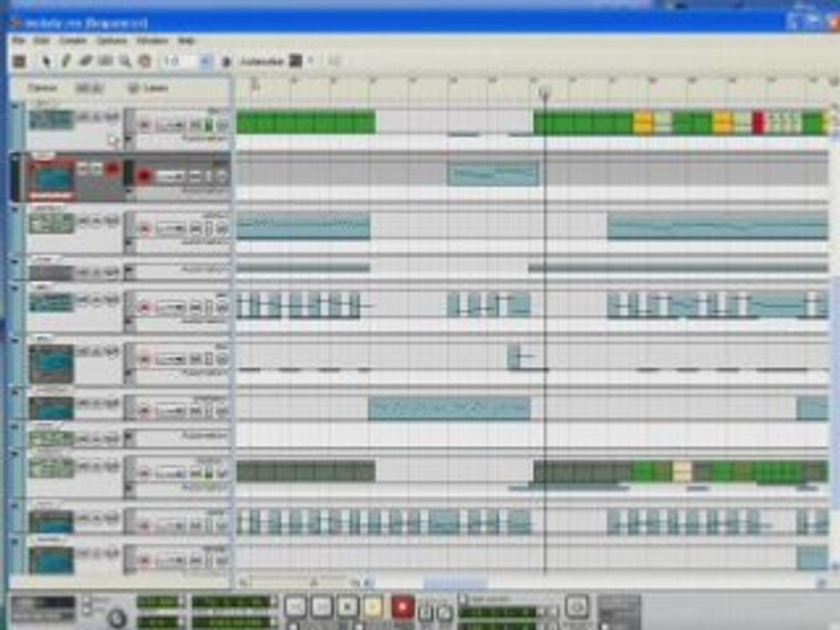Toggle record enable on selected track
This screenshot has width=840, height=630.
tap(112, 169)
